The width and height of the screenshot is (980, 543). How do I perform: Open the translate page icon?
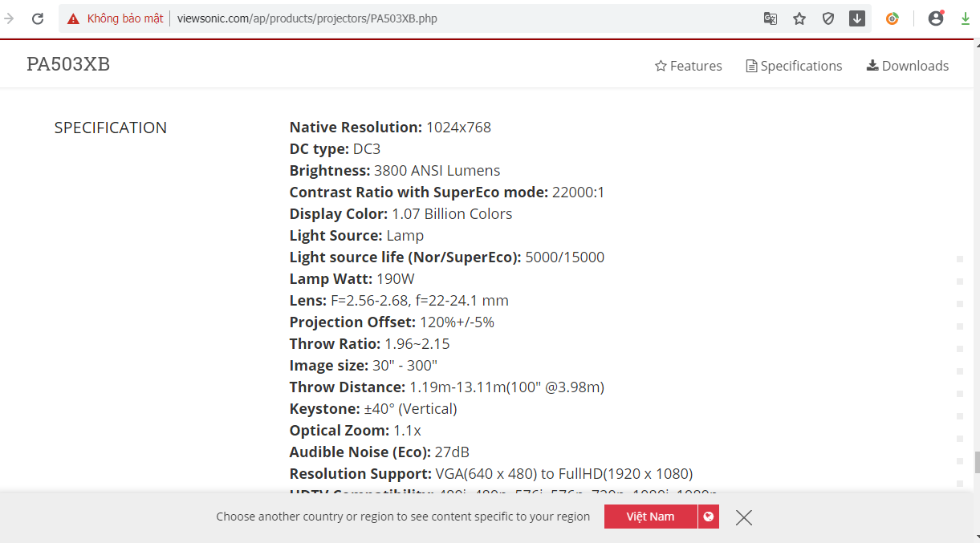(771, 18)
